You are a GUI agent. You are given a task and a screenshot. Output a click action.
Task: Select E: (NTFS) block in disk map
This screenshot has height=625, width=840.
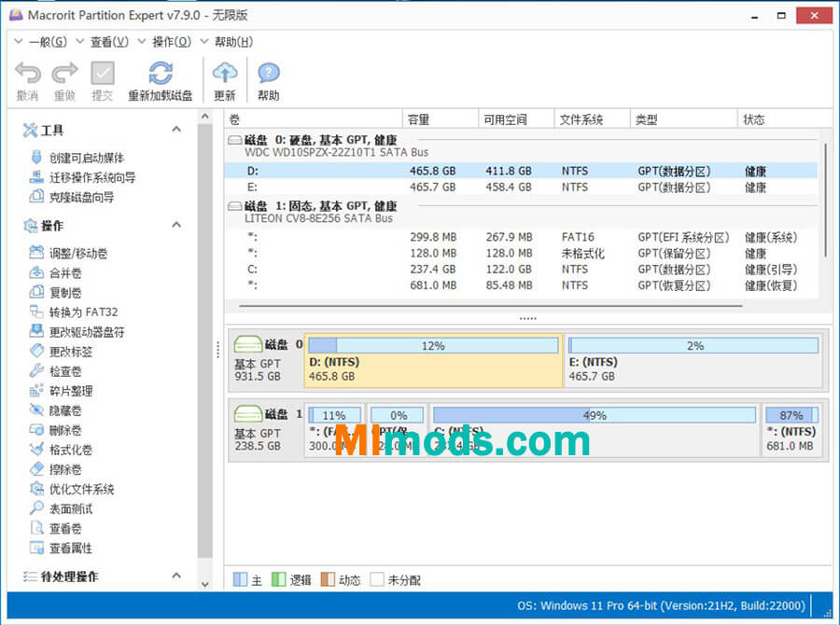[693, 360]
